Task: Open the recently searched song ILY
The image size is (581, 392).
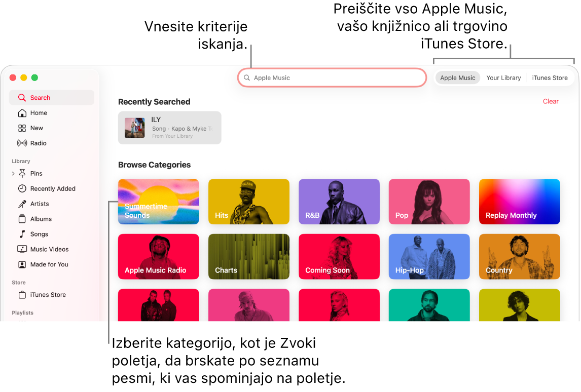Action: (x=169, y=127)
